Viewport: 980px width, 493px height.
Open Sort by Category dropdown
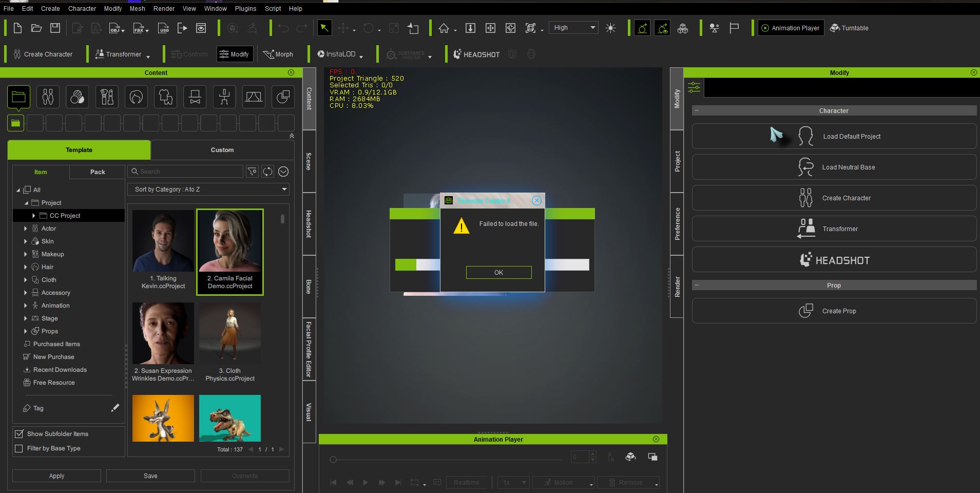pyautogui.click(x=208, y=189)
